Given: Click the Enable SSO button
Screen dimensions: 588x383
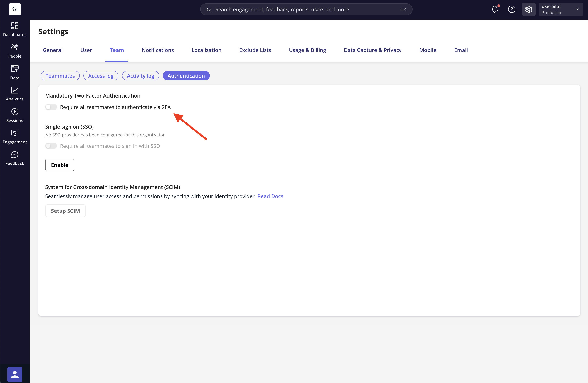Looking at the screenshot, I should tap(60, 165).
